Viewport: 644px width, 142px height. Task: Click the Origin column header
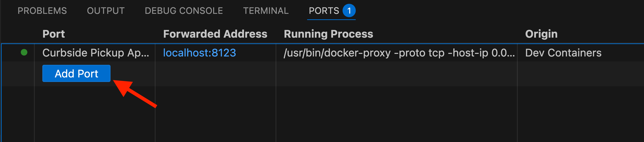click(541, 34)
